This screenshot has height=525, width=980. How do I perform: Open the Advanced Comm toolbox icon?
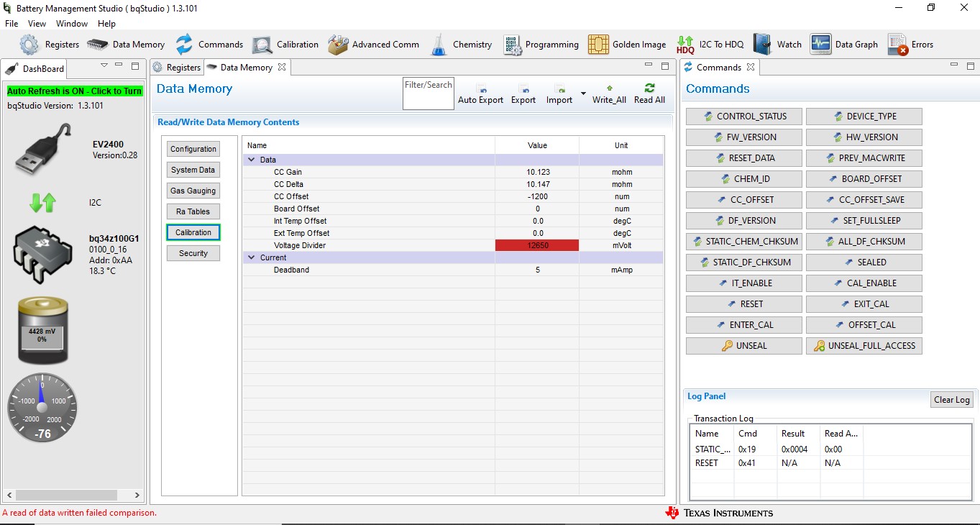[338, 45]
